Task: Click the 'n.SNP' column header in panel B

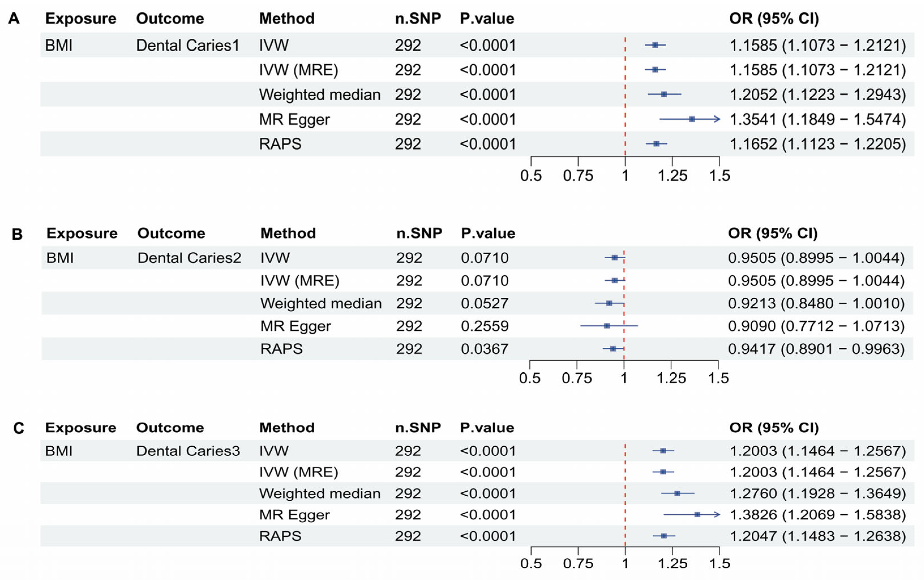Action: (419, 233)
